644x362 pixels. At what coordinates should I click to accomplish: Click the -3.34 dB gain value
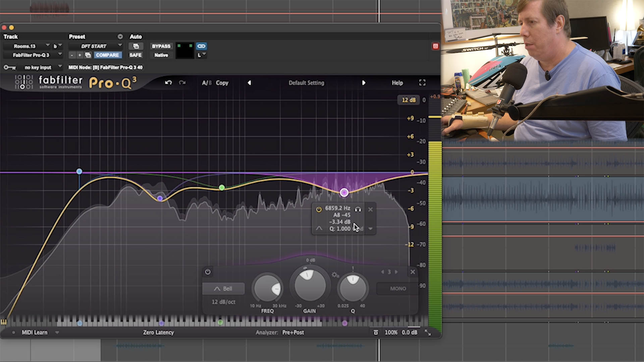coord(340,222)
